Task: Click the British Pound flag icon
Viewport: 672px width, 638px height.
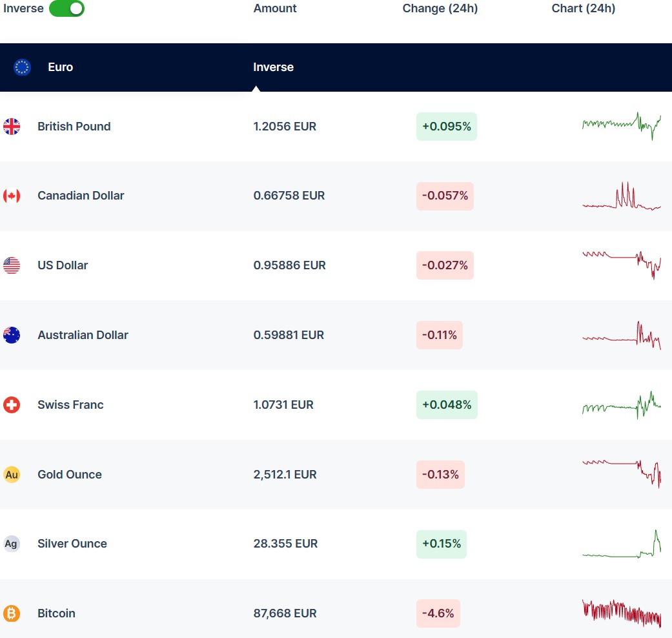Action: point(12,127)
